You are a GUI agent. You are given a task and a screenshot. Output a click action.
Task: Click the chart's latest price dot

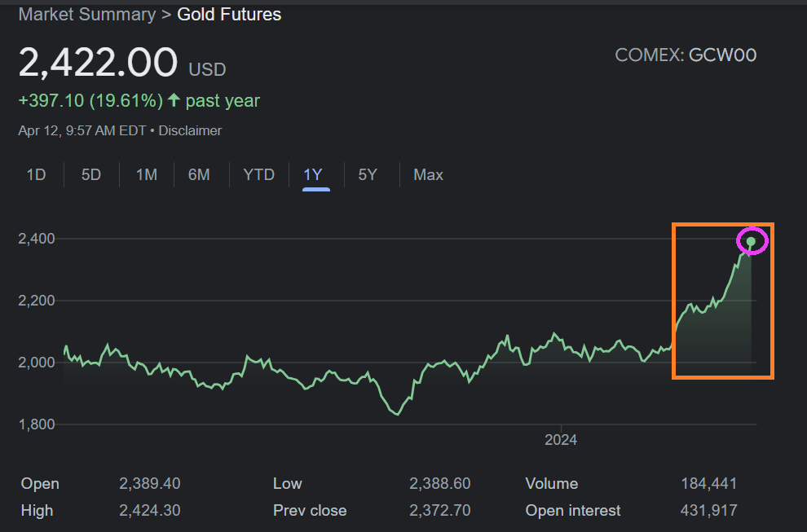pyautogui.click(x=751, y=241)
